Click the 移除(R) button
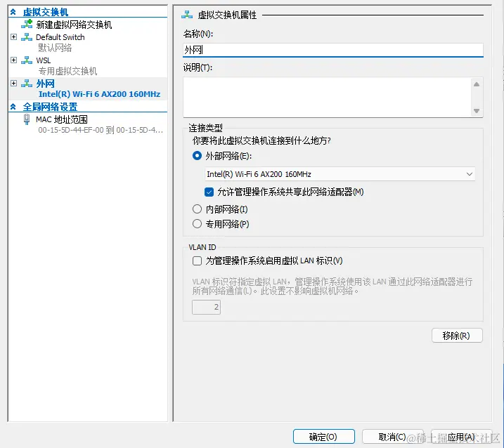504x448 pixels. click(457, 336)
